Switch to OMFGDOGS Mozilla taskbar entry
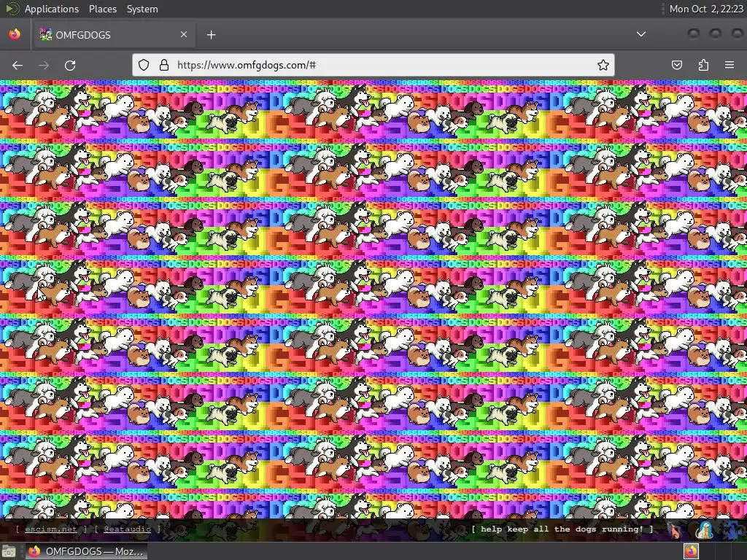The height and width of the screenshot is (560, 747). coord(86,551)
